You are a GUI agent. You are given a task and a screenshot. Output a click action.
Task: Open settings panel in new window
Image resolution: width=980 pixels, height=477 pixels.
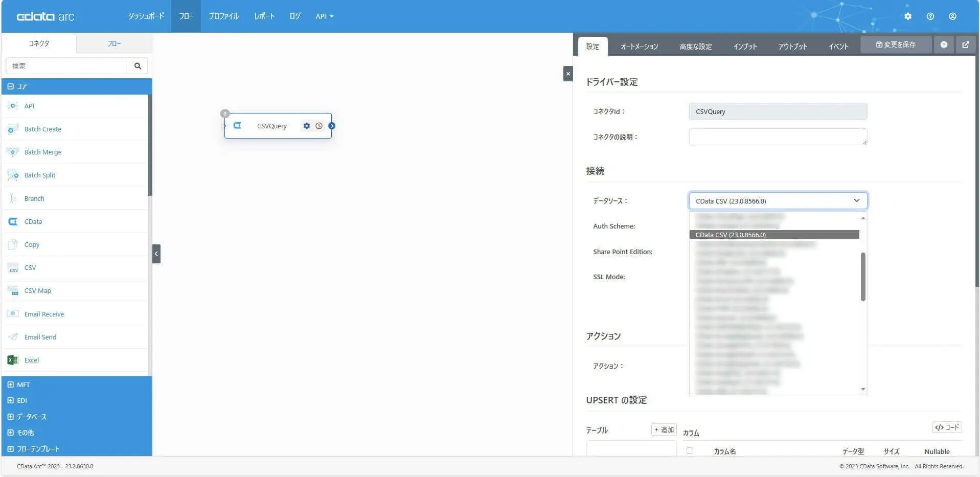(966, 45)
